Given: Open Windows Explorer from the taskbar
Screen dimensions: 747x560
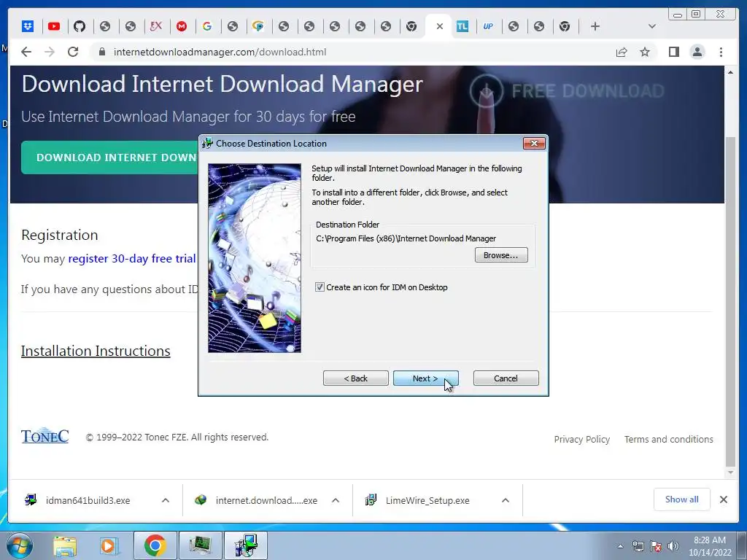Looking at the screenshot, I should pyautogui.click(x=64, y=545).
